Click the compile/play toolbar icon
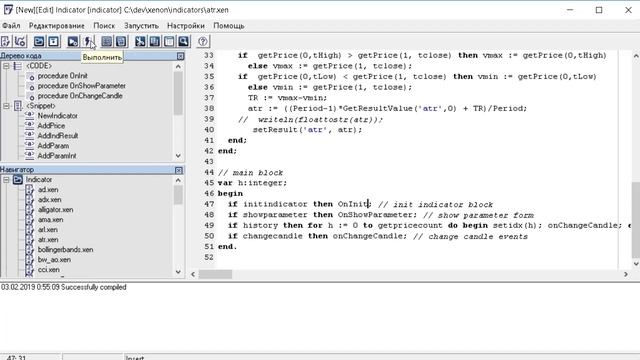 pos(73,41)
